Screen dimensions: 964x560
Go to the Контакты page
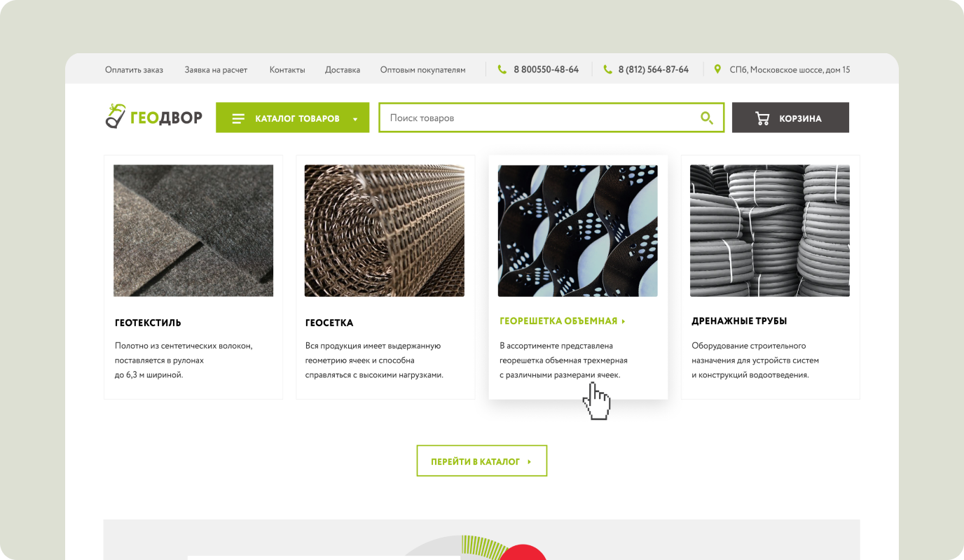coord(287,70)
